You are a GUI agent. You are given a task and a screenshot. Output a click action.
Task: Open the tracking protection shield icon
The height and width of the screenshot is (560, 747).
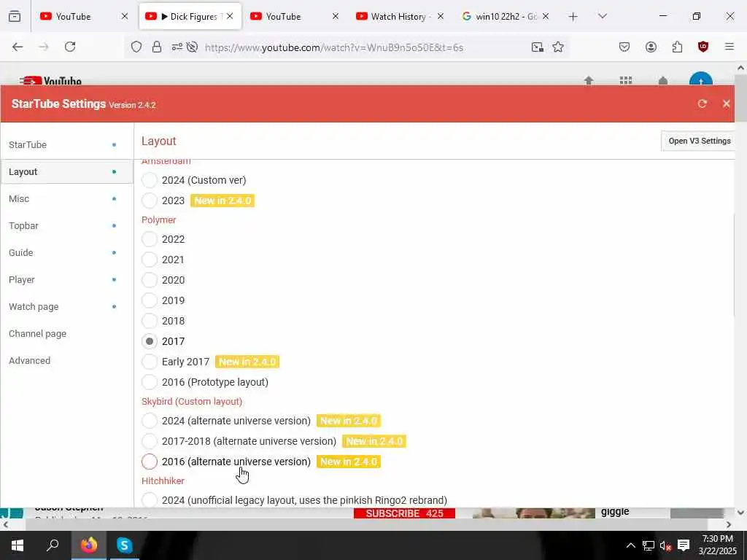tap(136, 47)
